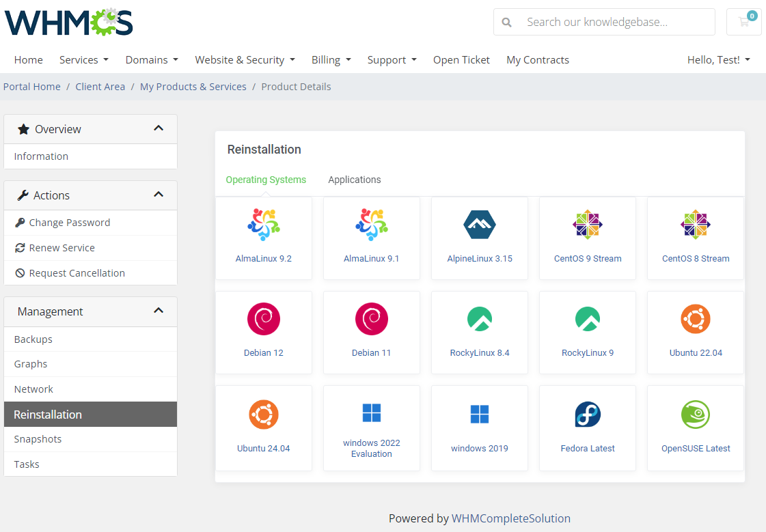Open the WHMCompleteSolution footer link

tap(511, 518)
